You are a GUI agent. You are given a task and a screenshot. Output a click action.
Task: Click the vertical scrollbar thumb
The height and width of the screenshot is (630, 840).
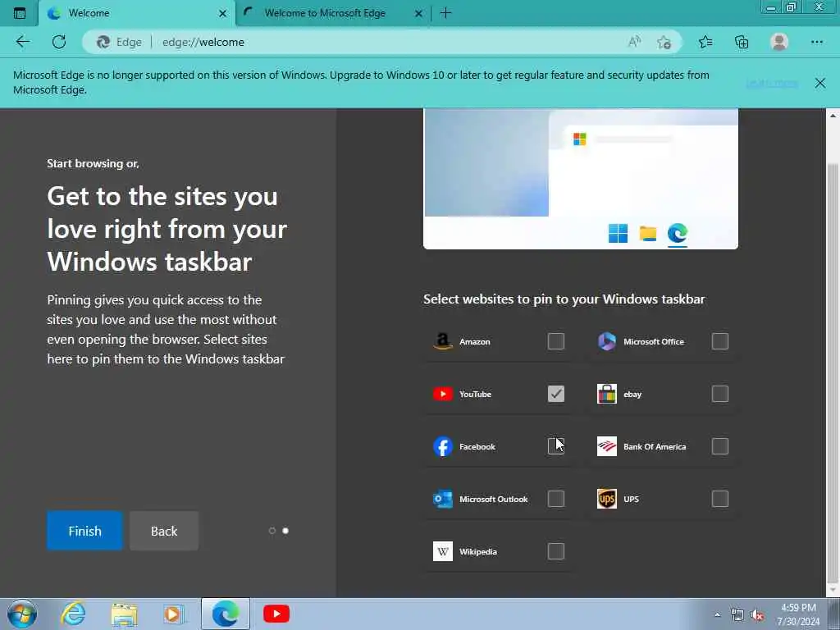pyautogui.click(x=833, y=372)
